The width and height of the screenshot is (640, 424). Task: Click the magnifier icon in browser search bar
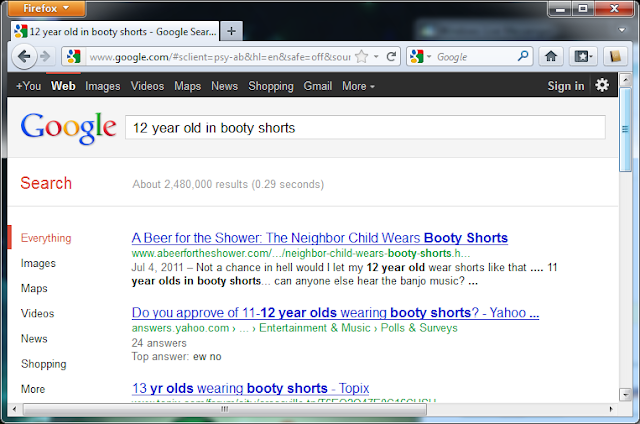tap(522, 56)
